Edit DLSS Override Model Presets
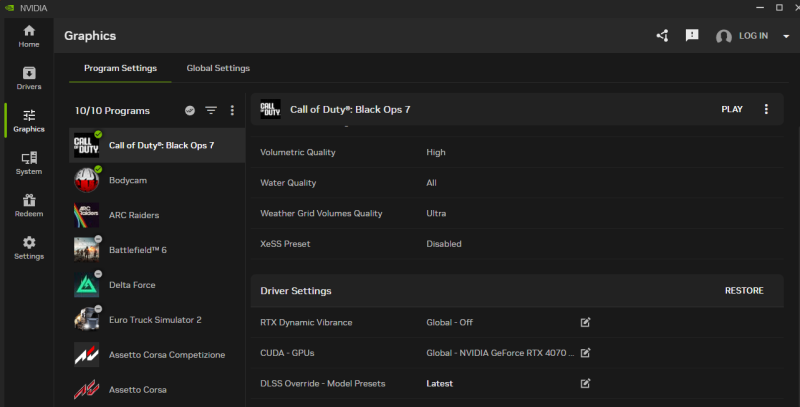 586,383
